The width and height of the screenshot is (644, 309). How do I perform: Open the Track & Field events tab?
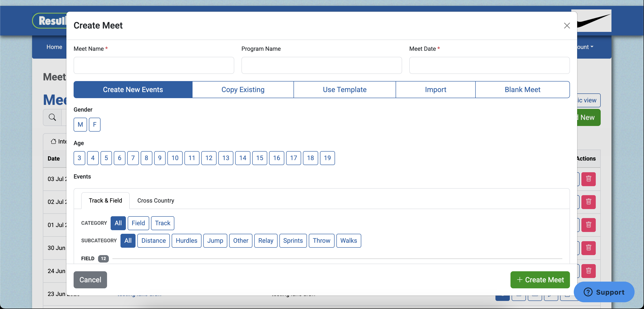pyautogui.click(x=105, y=200)
